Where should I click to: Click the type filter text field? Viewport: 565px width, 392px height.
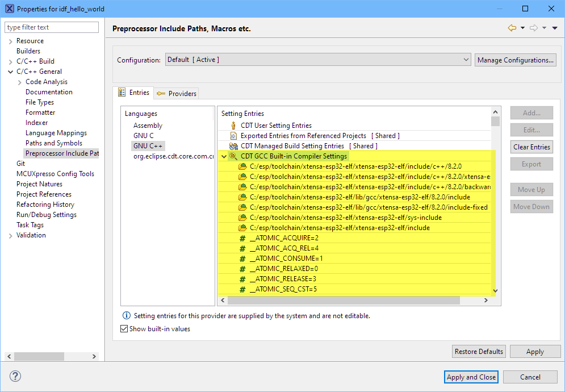[52, 27]
